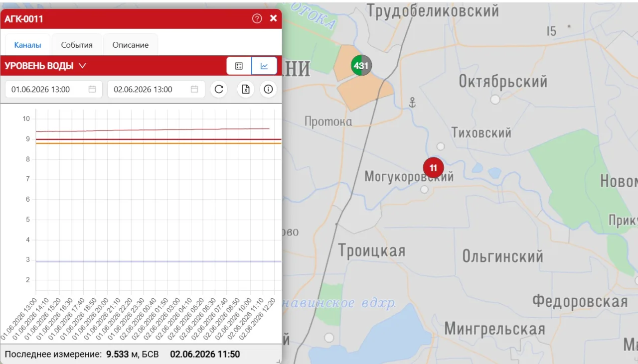Image resolution: width=638 pixels, height=364 pixels.
Task: Click the start date field 01.06.2026 13:00
Action: tap(53, 90)
